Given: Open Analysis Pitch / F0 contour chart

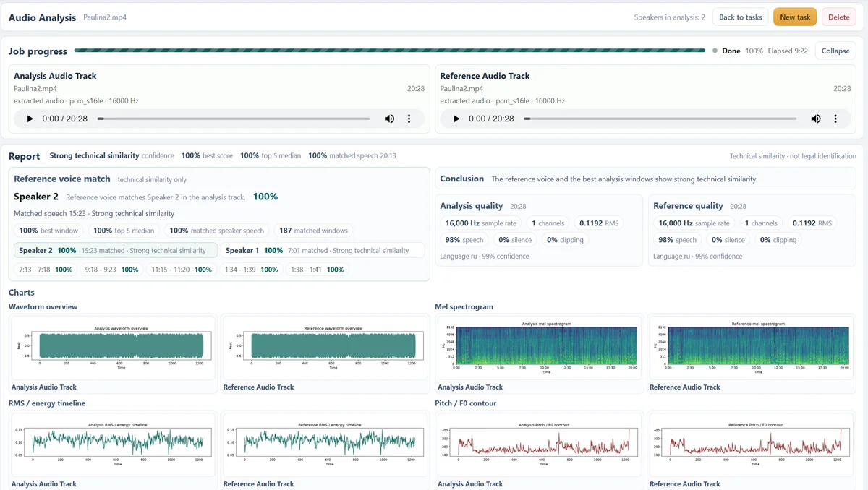Looking at the screenshot, I should pos(540,444).
